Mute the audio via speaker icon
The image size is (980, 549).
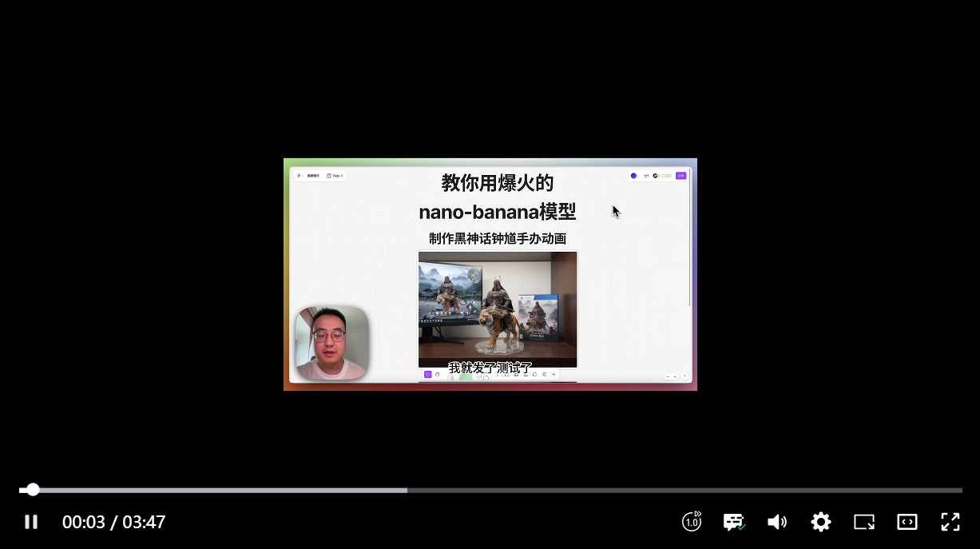pyautogui.click(x=777, y=522)
